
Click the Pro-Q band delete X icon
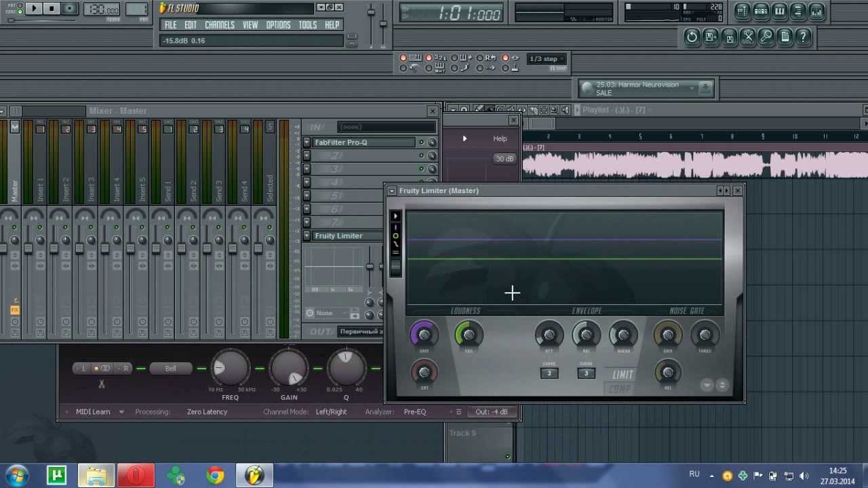point(102,384)
